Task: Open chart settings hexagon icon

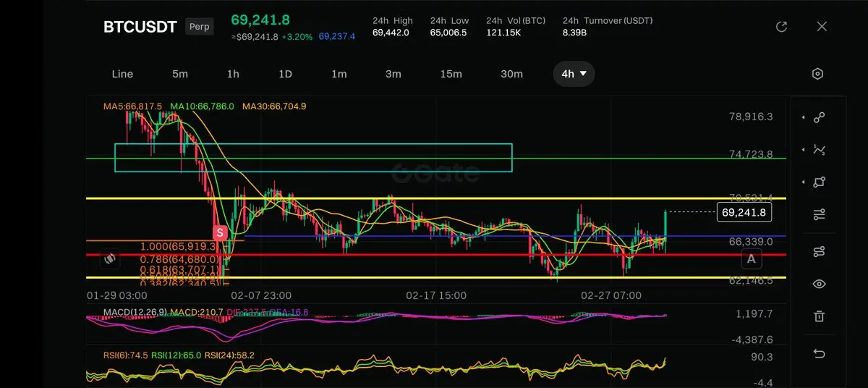Action: [817, 74]
